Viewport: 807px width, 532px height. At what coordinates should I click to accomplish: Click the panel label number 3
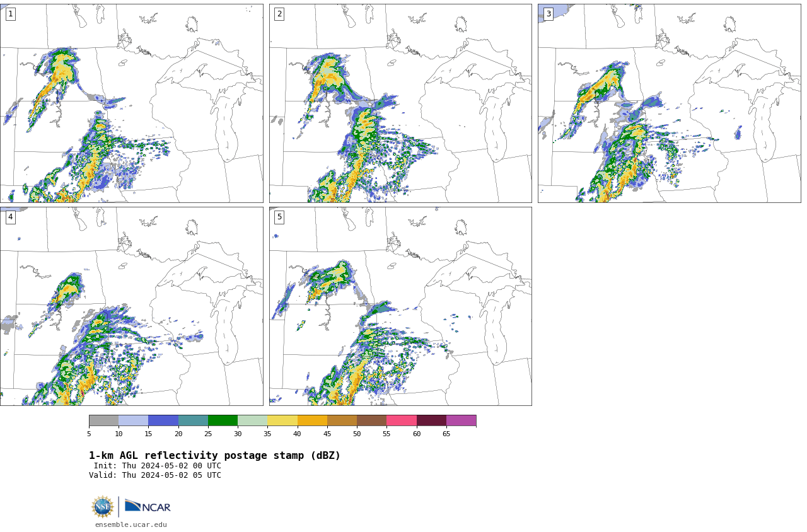tap(548, 14)
